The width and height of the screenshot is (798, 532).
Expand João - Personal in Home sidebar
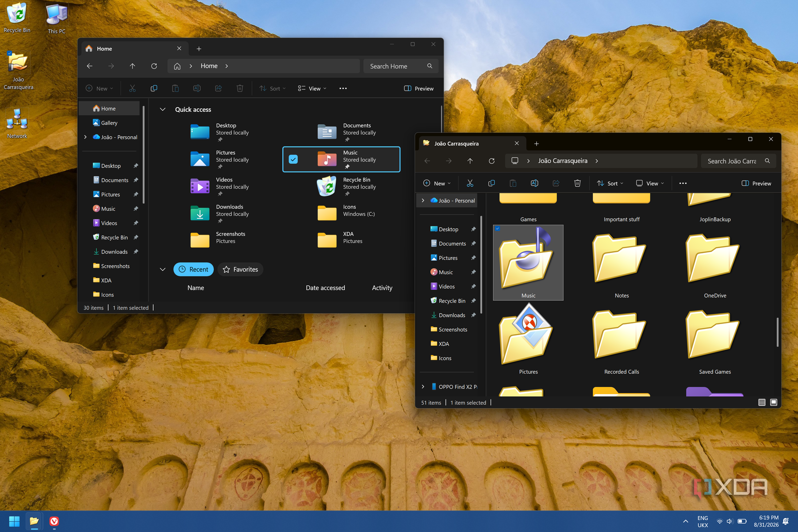click(x=86, y=137)
